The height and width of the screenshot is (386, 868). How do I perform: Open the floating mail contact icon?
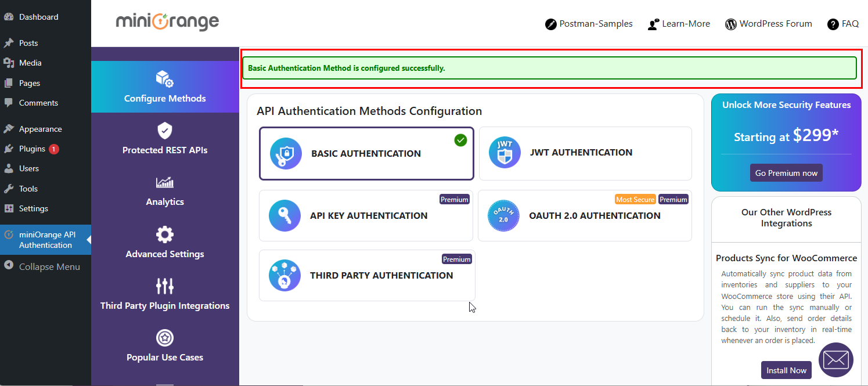point(835,360)
